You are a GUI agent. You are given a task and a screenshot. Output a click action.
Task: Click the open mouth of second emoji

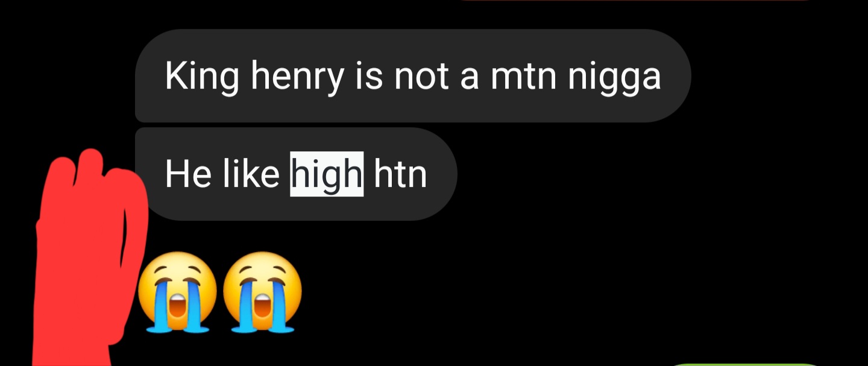coord(262,304)
